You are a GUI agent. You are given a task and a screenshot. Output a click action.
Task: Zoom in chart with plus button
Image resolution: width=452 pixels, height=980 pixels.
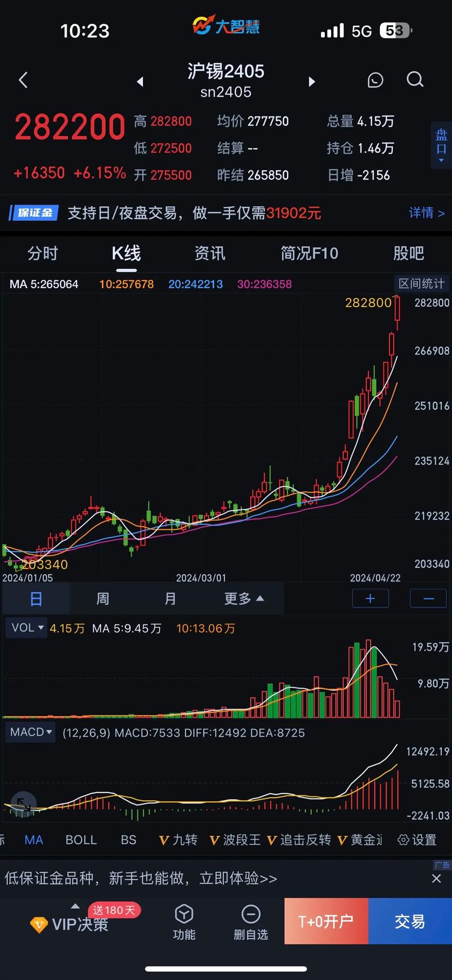(370, 599)
